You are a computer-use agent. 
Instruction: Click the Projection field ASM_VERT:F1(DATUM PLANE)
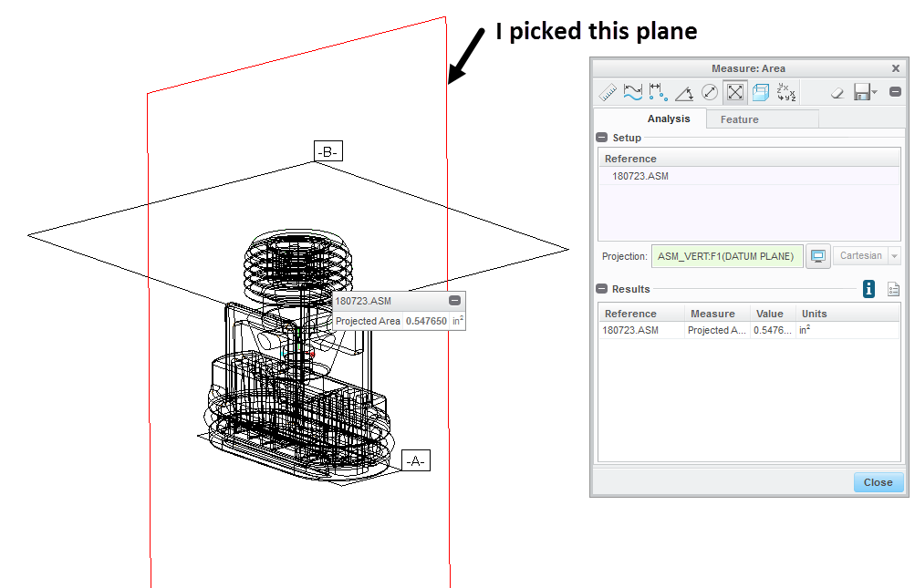(727, 256)
